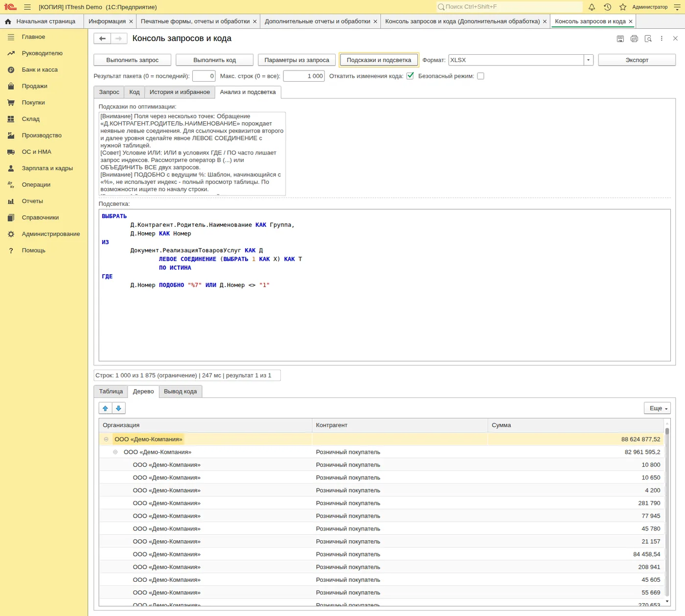Click the Выполнить запрос button

[133, 60]
